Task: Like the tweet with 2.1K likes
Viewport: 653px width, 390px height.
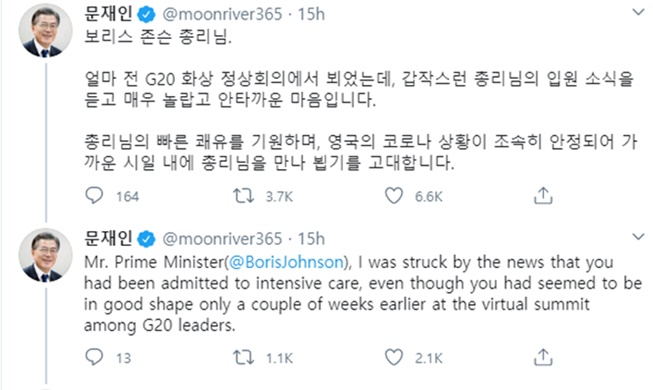Action: coord(394,358)
